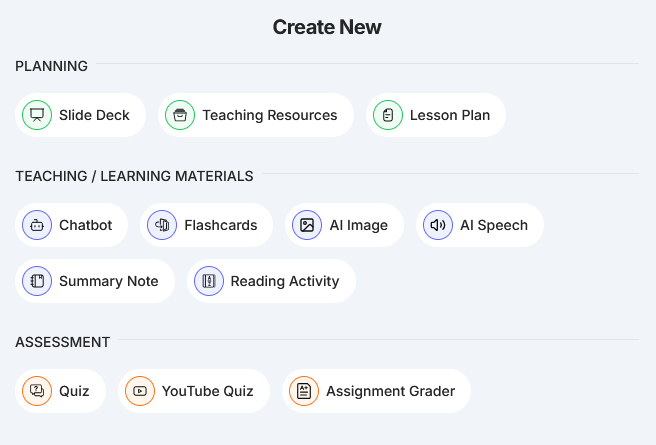Create a new Slide Deck

(x=94, y=115)
